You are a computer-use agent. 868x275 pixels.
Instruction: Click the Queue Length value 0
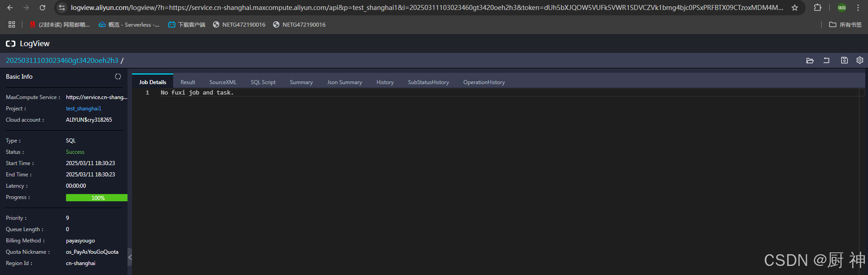click(x=67, y=229)
